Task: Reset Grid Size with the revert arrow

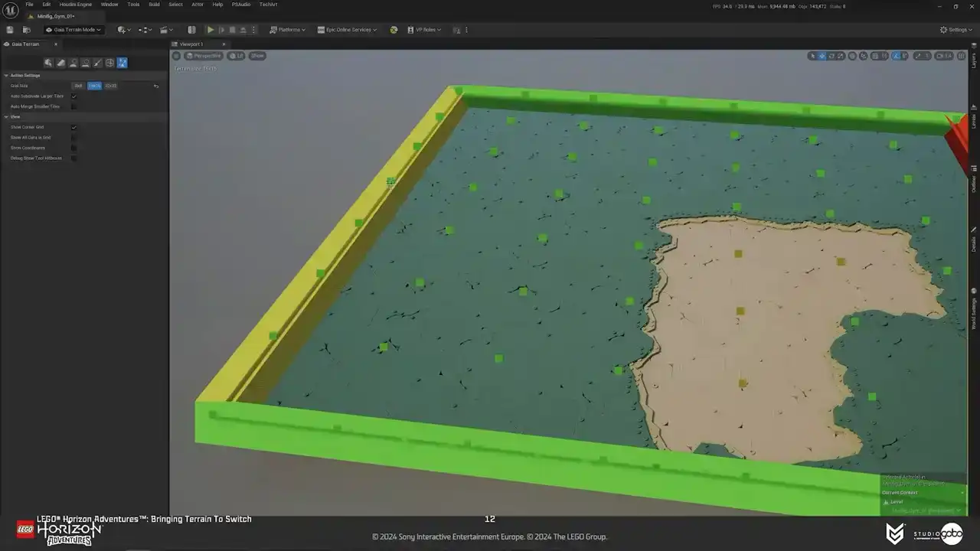Action: 156,86
